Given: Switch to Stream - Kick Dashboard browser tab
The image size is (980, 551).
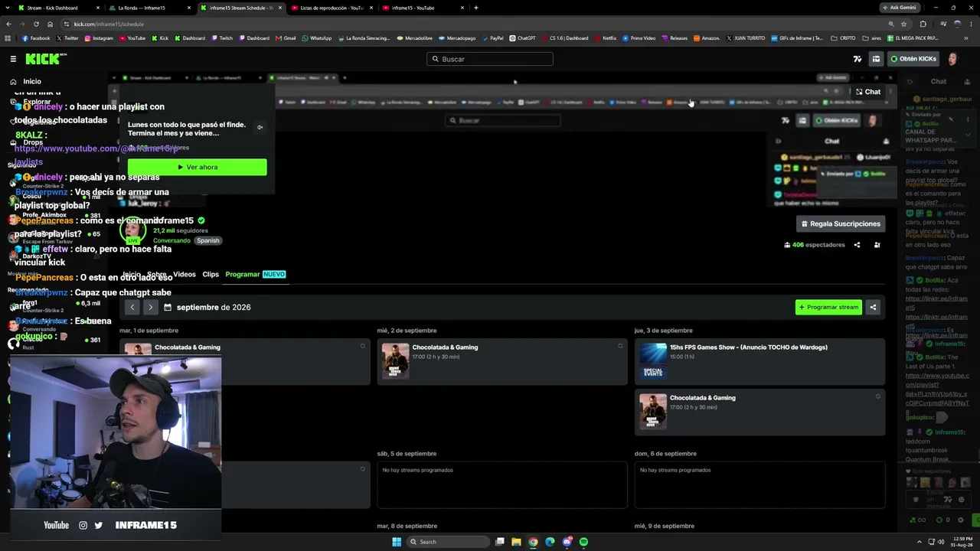Looking at the screenshot, I should point(59,8).
